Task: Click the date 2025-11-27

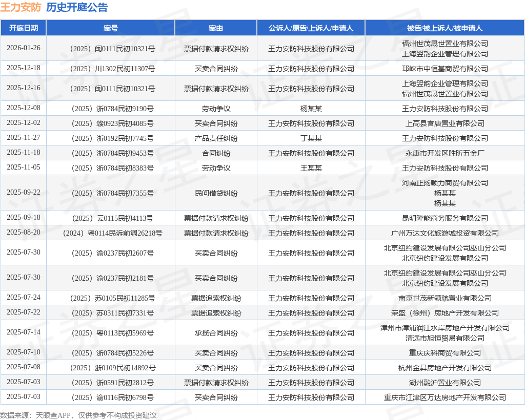Action: pyautogui.click(x=24, y=137)
